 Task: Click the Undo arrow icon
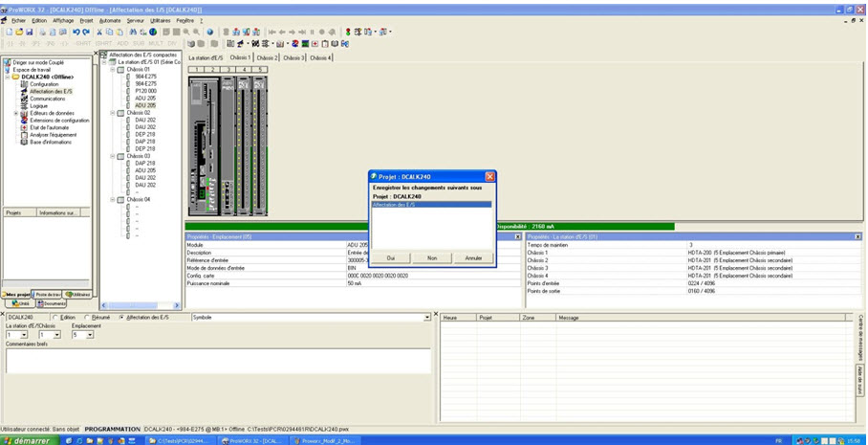(76, 33)
